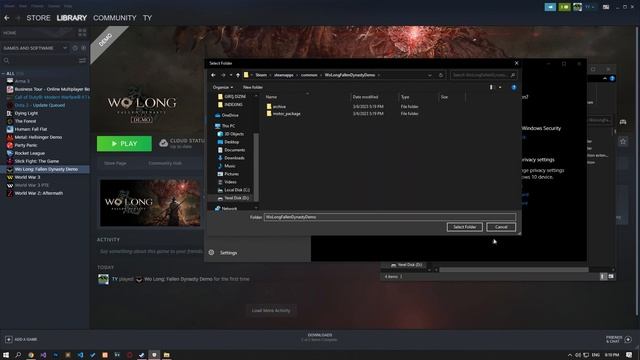Click Add a Game plus icon
This screenshot has width=640, height=360.
pos(9,340)
